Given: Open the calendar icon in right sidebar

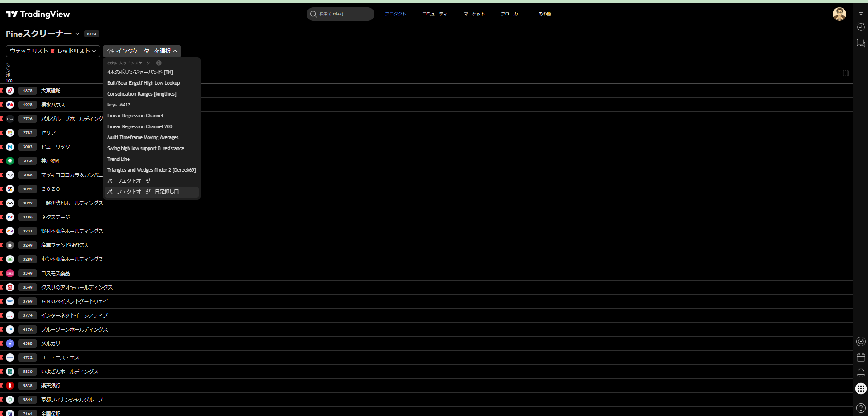Looking at the screenshot, I should (861, 357).
